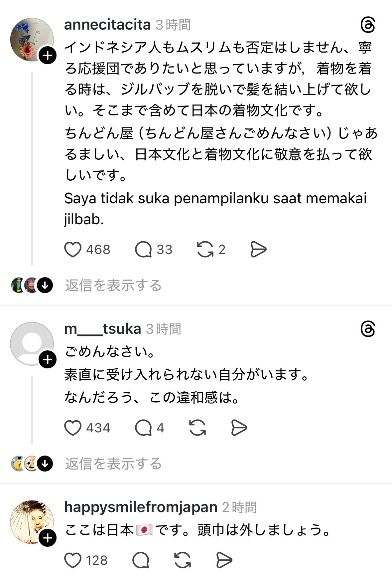Open annecitacita's profile via username
392x585 pixels.
(107, 25)
